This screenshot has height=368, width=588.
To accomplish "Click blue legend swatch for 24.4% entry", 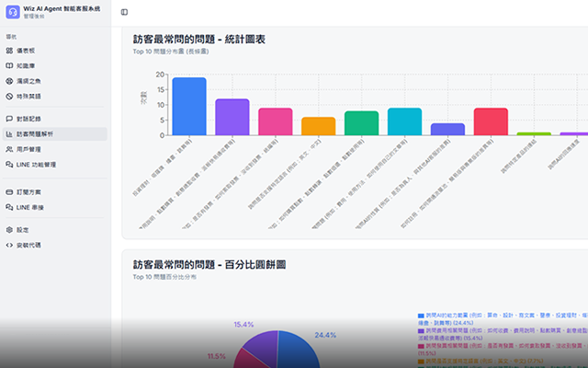I will 421,316.
